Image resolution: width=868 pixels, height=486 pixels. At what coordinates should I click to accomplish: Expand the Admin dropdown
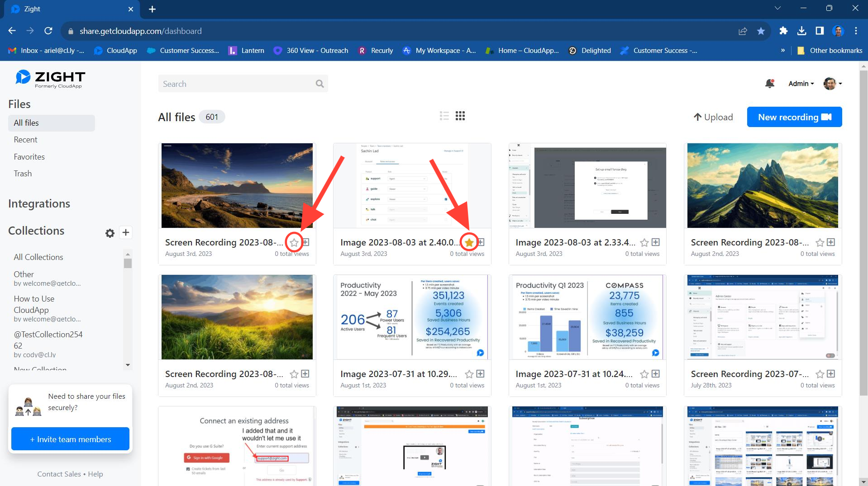pyautogui.click(x=801, y=84)
